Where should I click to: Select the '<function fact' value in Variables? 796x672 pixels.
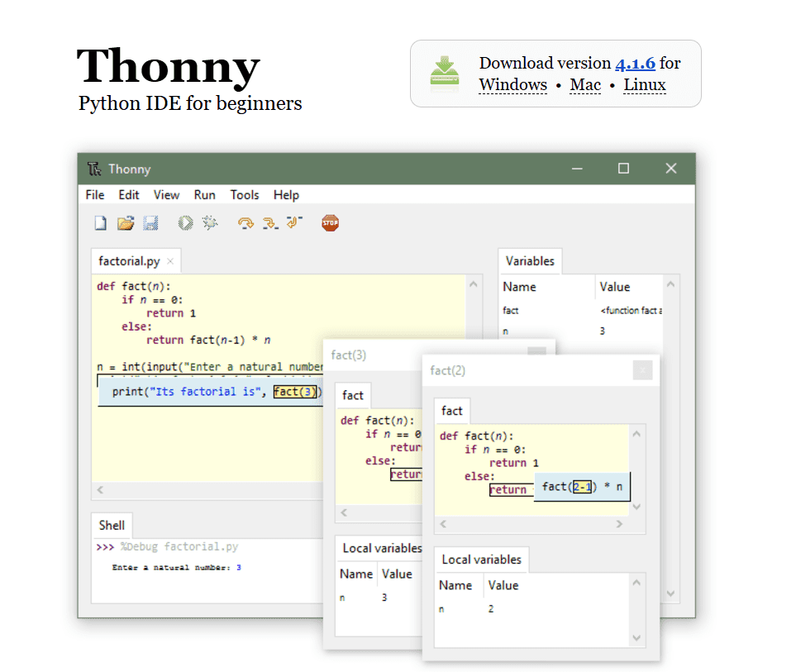631,310
